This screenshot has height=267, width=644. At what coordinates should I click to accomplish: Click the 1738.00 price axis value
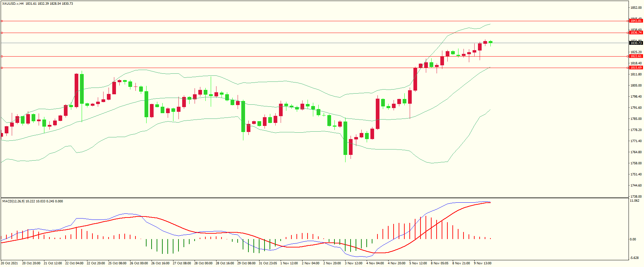636,197
